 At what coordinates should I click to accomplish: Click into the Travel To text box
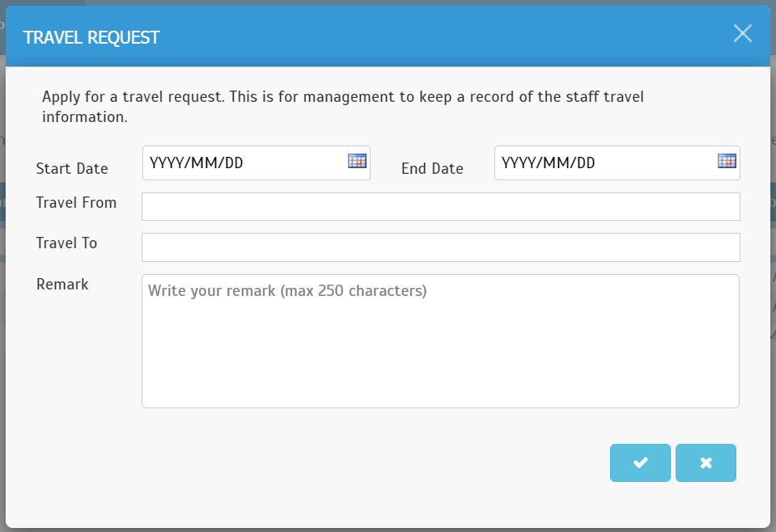tap(440, 247)
